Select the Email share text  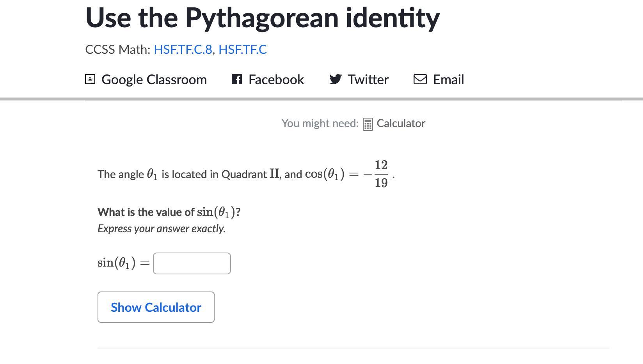click(x=448, y=80)
